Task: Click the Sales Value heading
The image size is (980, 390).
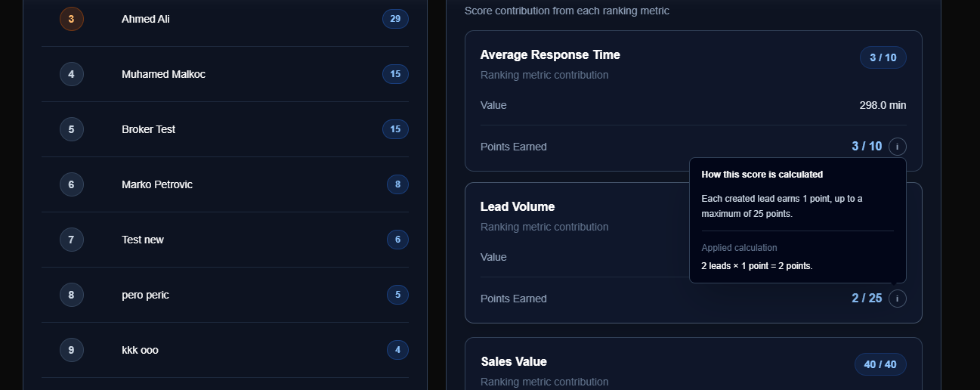Action: [514, 361]
